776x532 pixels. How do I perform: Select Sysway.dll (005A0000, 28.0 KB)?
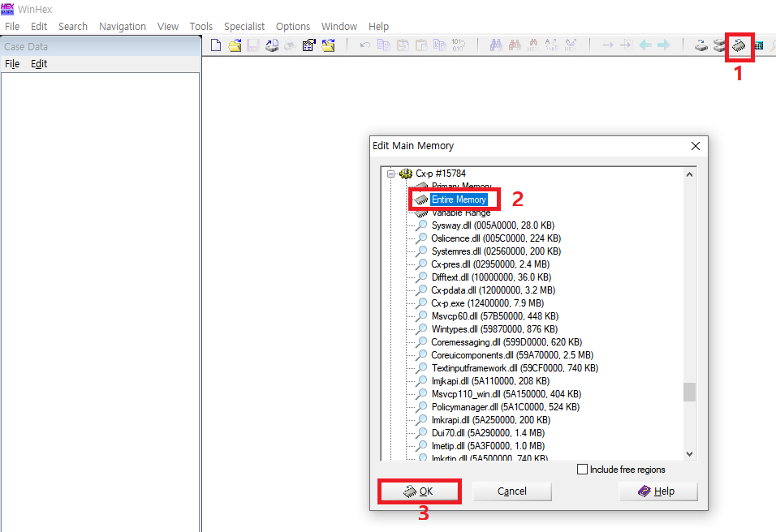click(493, 225)
